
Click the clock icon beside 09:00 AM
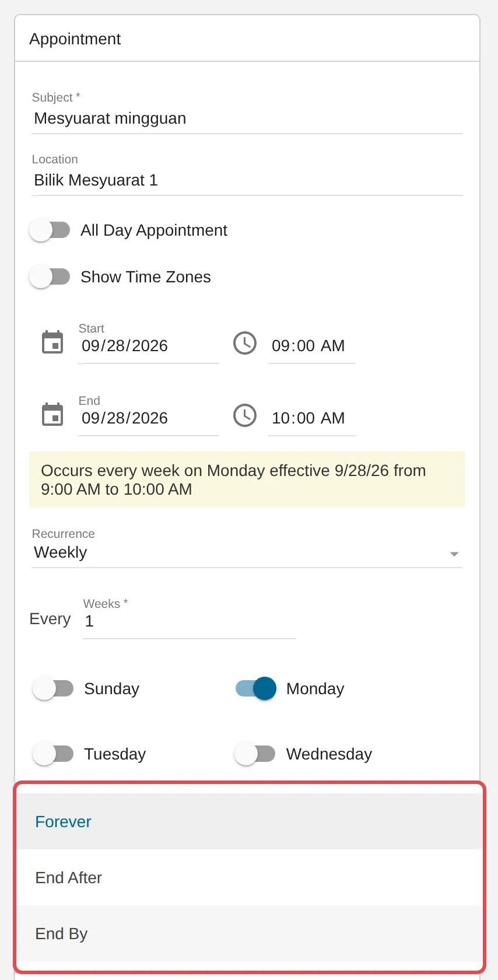(x=245, y=343)
